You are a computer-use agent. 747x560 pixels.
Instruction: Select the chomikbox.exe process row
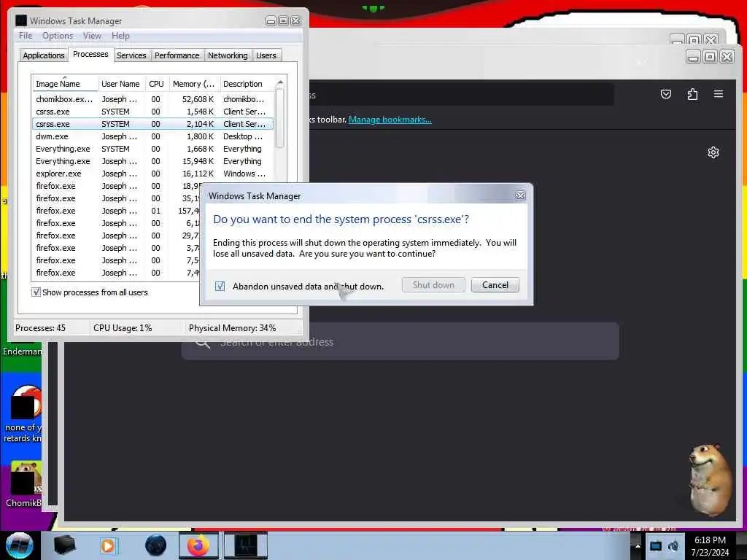153,99
